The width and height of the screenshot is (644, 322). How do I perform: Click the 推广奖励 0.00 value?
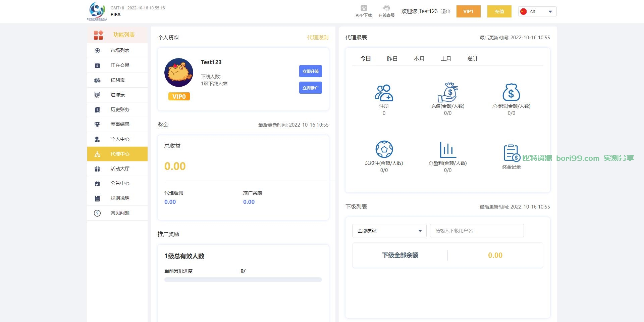249,202
